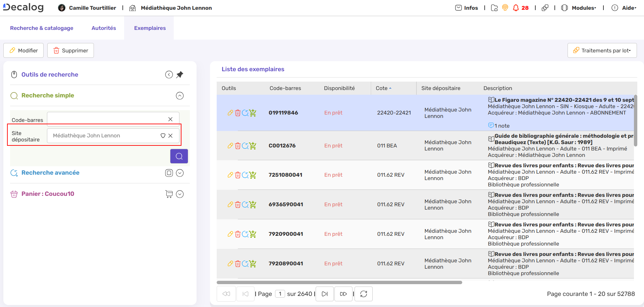644x307 pixels.
Task: Add exemplaire 6936590041 to basket cart icon
Action: 253,204
